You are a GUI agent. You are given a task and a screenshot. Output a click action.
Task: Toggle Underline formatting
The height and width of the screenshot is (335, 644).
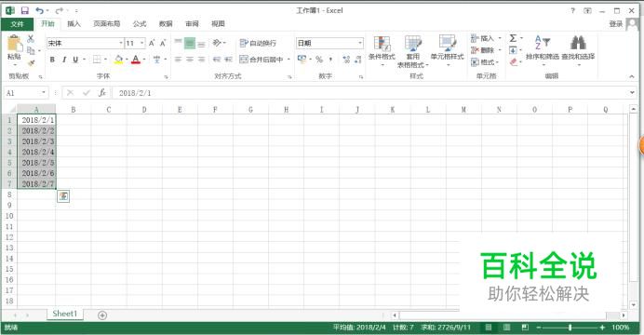(75, 60)
